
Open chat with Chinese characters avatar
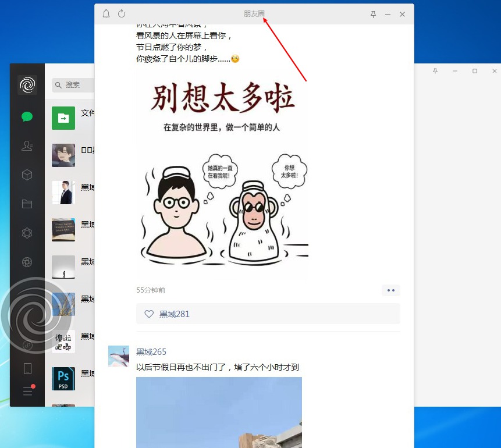coord(63,342)
